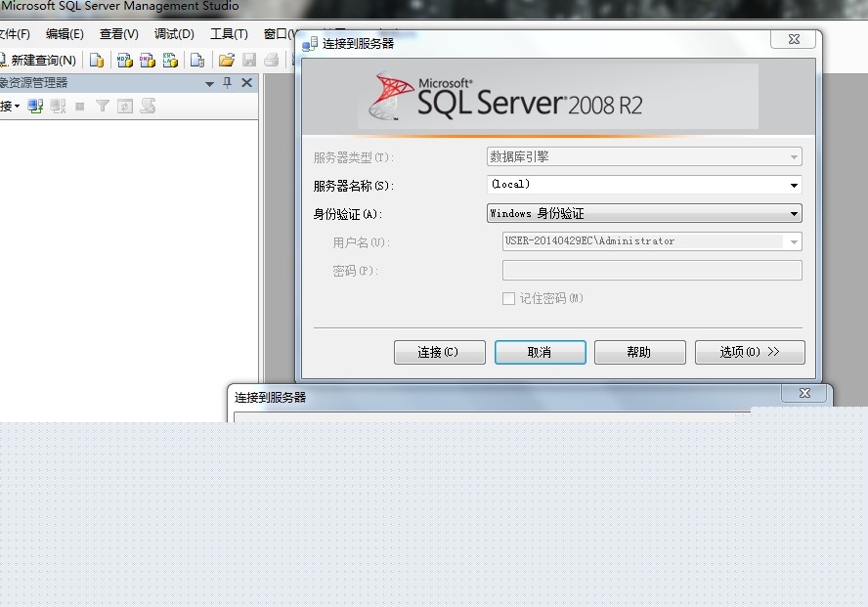
Task: Close the Object Explorer panel
Action: pos(246,83)
